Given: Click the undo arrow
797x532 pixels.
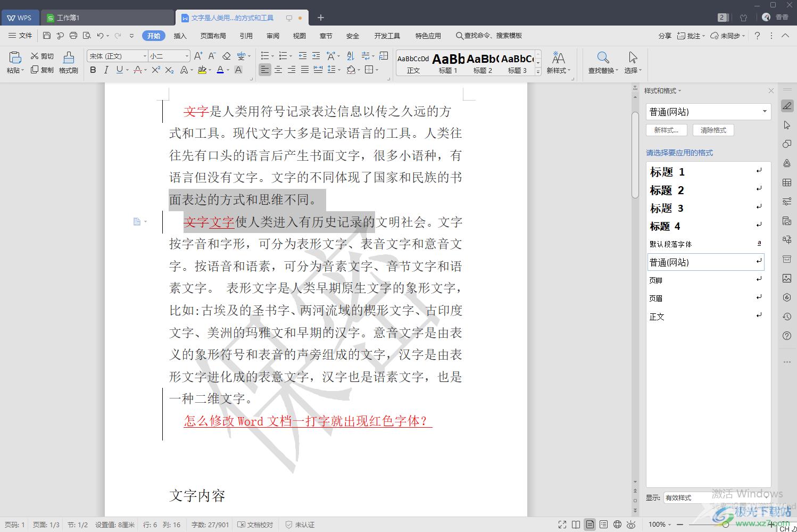Looking at the screenshot, I should (100, 36).
